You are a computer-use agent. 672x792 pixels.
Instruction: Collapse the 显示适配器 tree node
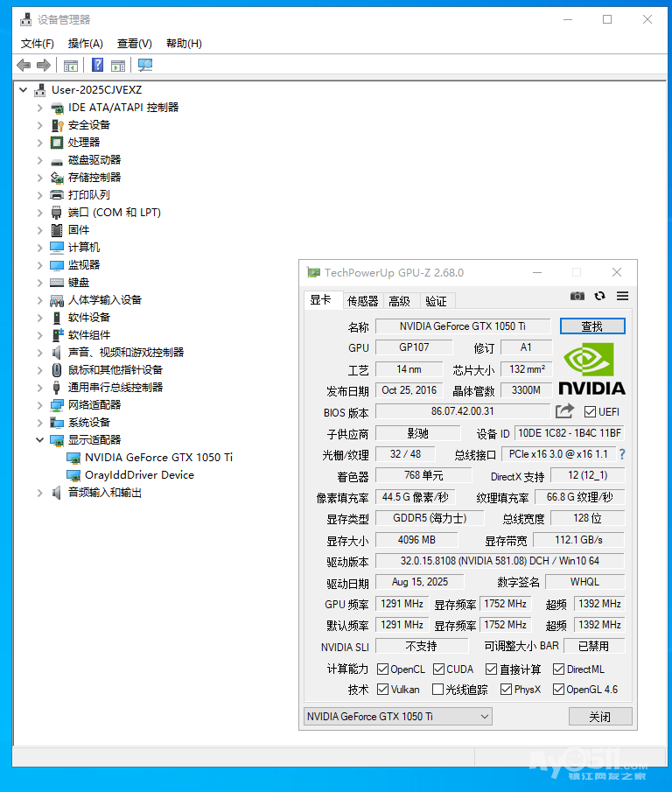point(39,440)
